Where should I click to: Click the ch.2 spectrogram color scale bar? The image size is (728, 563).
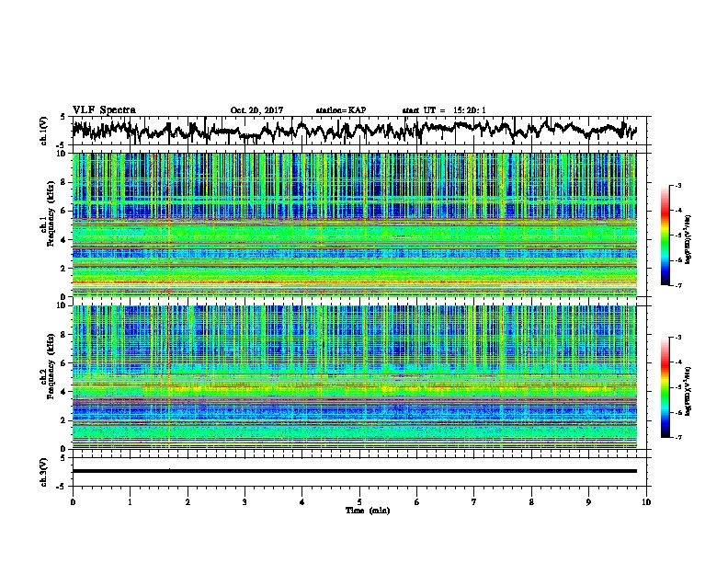(665, 387)
